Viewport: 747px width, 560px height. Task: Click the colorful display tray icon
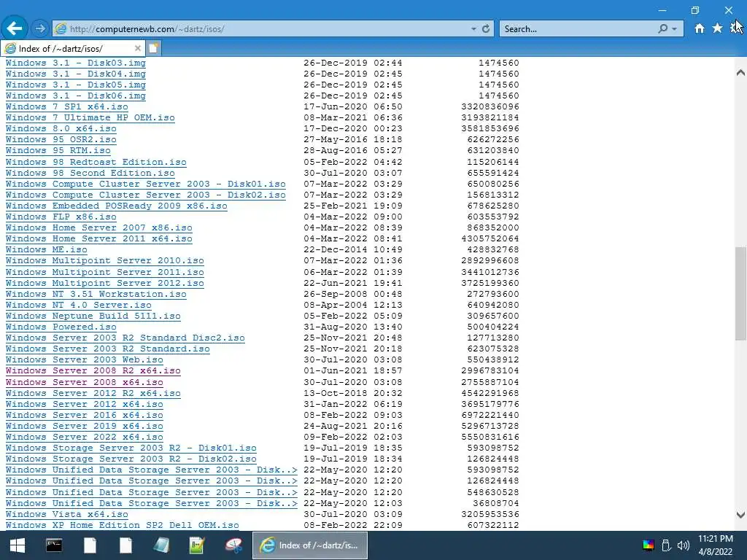649,545
